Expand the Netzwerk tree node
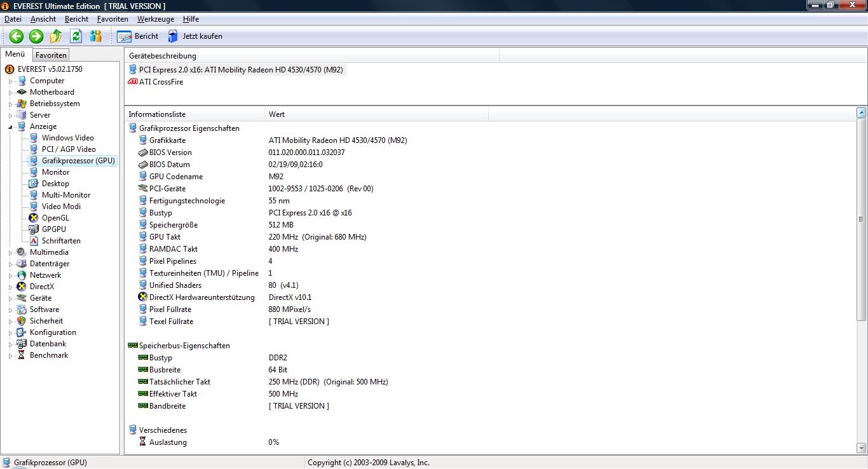Image resolution: width=868 pixels, height=469 pixels. [10, 276]
